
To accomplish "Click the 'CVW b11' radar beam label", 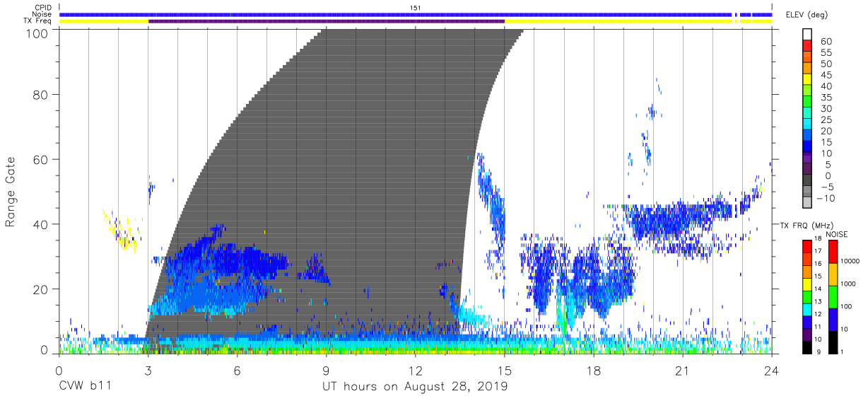I will pyautogui.click(x=85, y=387).
